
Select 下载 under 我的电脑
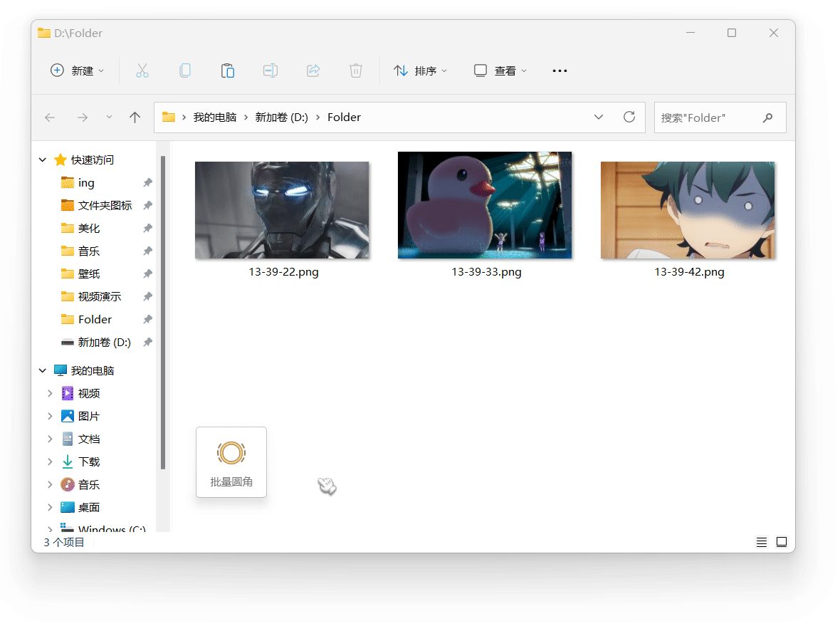click(x=89, y=461)
